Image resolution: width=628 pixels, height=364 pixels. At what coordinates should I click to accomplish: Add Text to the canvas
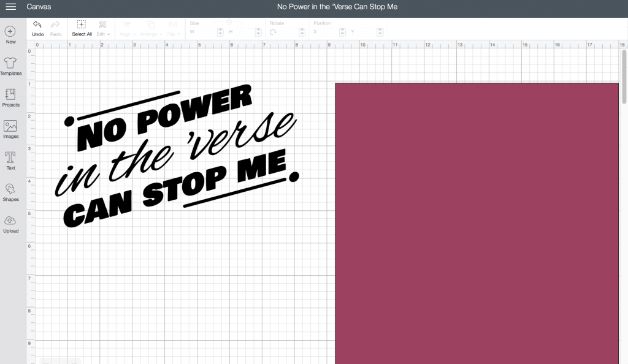[10, 161]
